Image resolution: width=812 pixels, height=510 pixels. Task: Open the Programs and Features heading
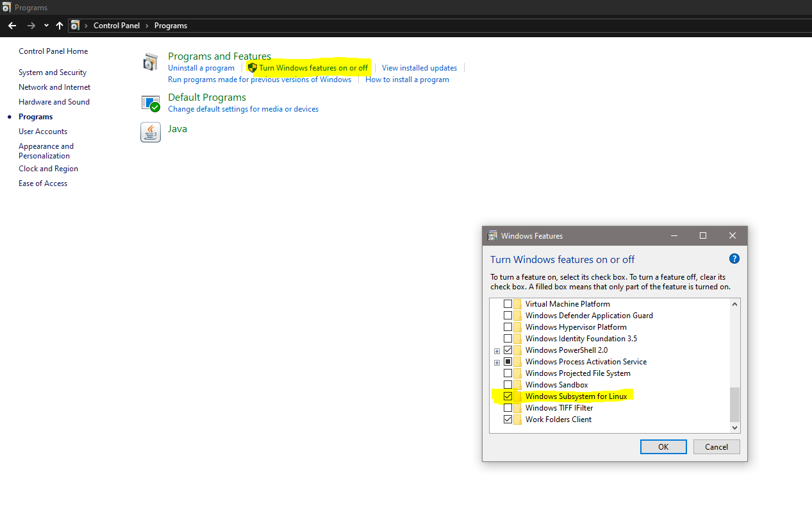(x=219, y=56)
